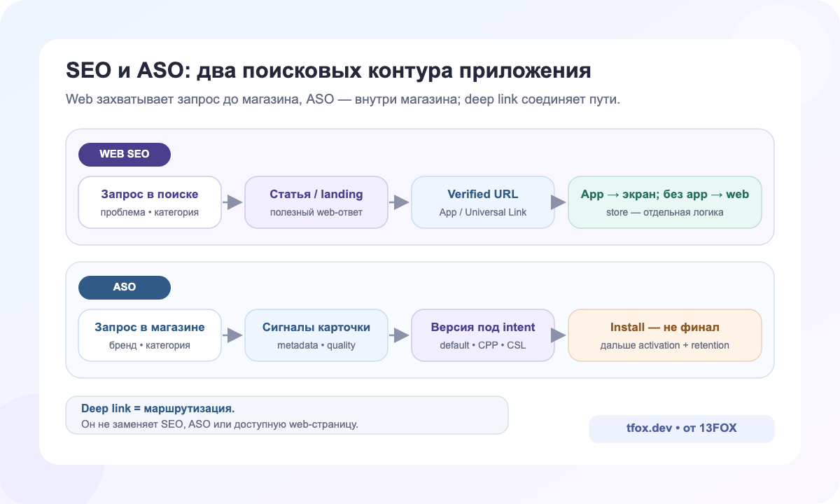Select the 'Статья / landing' card
Viewport: 840px width, 504px height.
tap(316, 202)
